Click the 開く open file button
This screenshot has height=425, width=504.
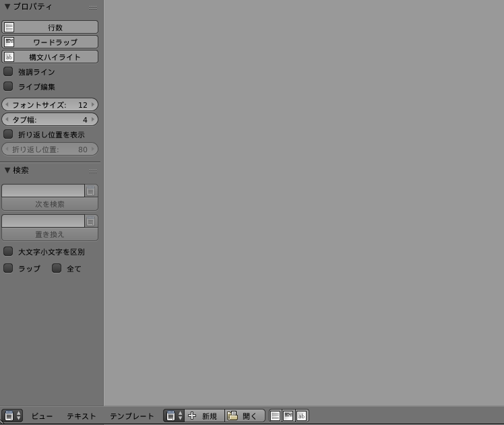(x=245, y=416)
